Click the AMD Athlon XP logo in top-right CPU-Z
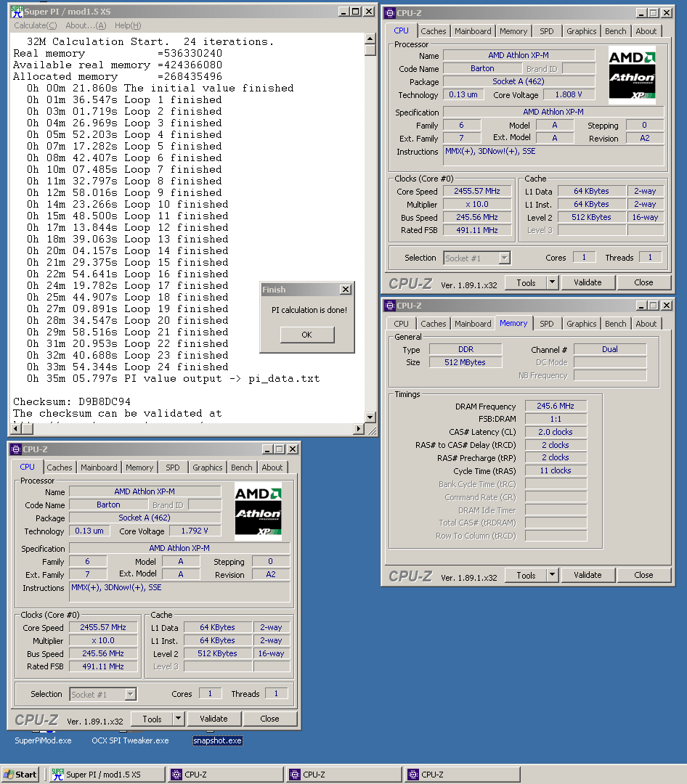 tap(632, 75)
